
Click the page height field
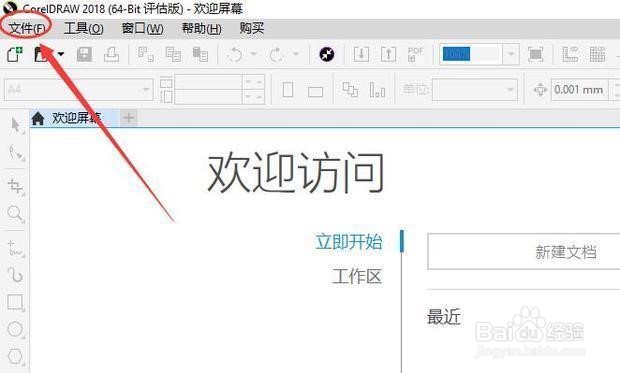[x=208, y=97]
